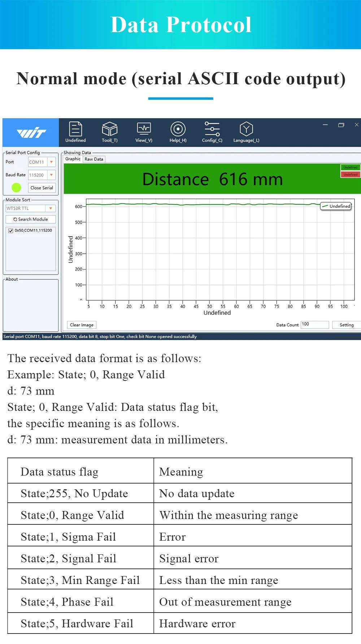Toggle the 0x50,COM11,115200 device checkbox
The height and width of the screenshot is (644, 361).
11,231
